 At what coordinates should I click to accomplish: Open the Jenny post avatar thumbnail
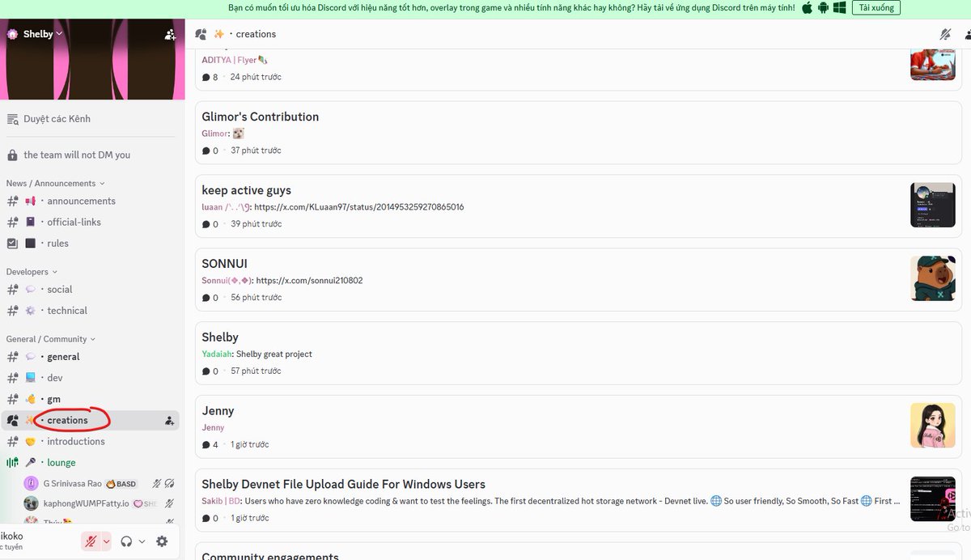[932, 426]
